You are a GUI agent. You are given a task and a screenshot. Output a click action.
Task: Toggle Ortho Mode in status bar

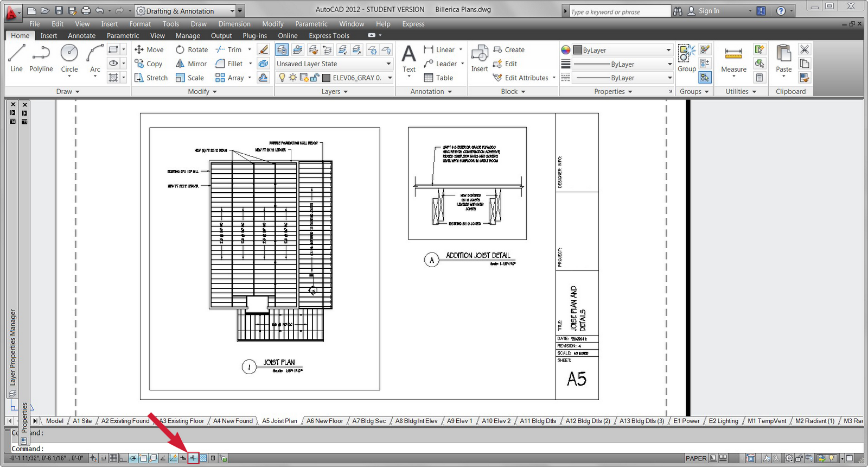pos(123,458)
